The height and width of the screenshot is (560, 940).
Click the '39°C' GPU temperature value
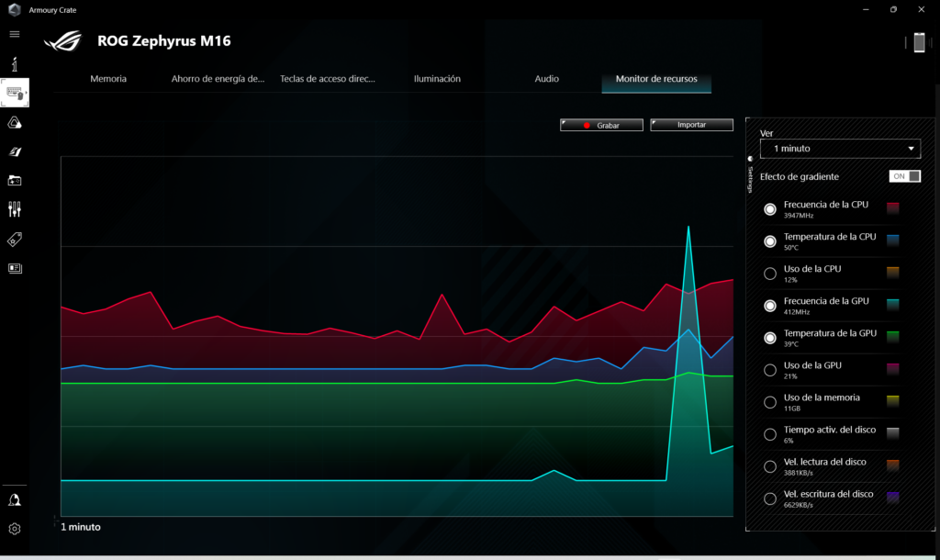tap(790, 344)
